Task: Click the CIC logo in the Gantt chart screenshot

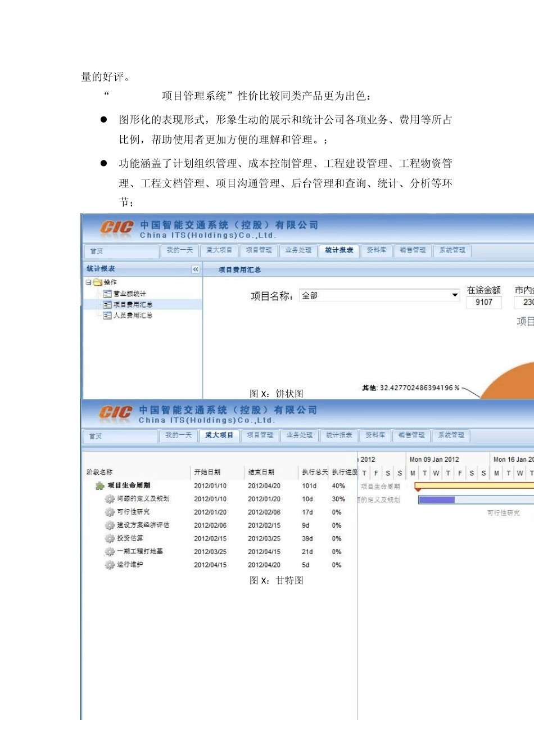Action: 116,412
